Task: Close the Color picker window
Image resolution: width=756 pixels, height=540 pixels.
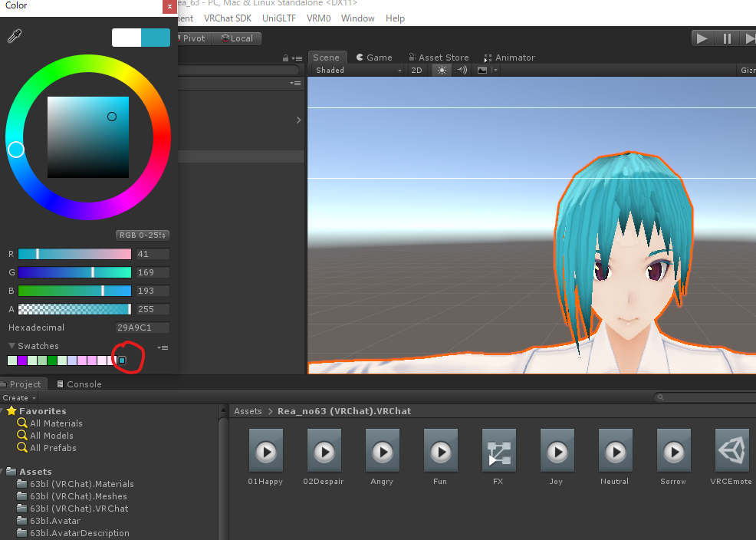Action: tap(169, 6)
